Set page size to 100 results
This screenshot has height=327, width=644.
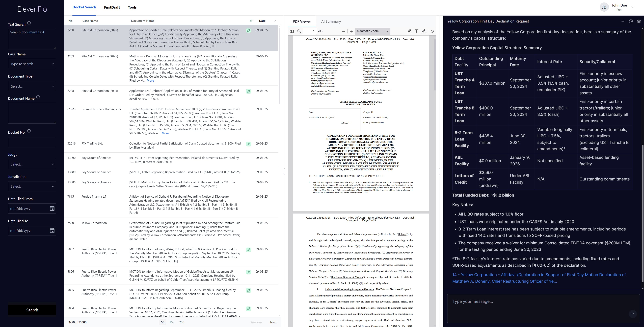coord(172,322)
